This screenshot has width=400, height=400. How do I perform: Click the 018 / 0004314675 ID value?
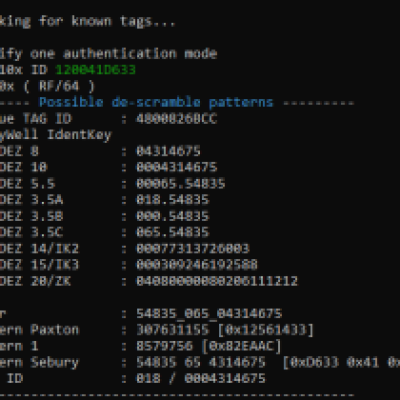(201, 378)
